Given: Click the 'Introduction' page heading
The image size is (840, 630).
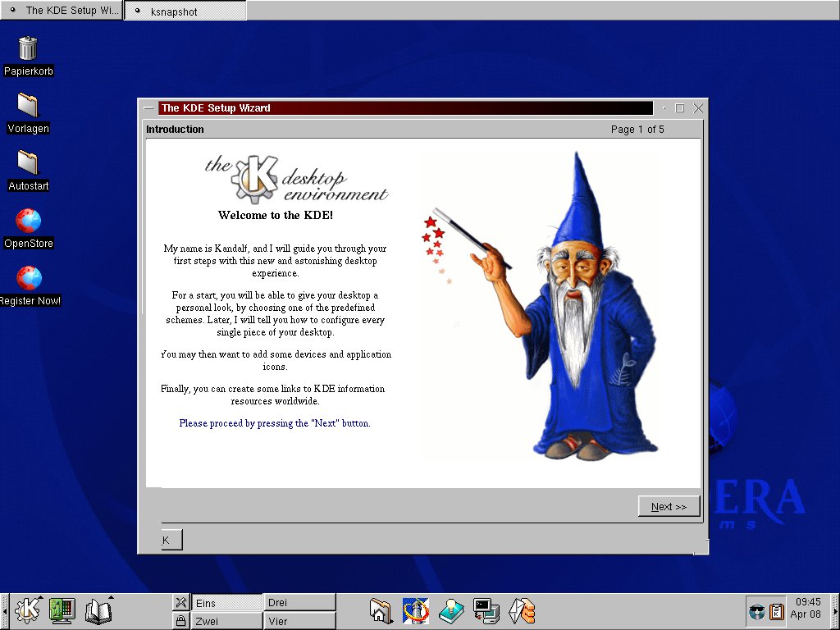Looking at the screenshot, I should coord(175,129).
